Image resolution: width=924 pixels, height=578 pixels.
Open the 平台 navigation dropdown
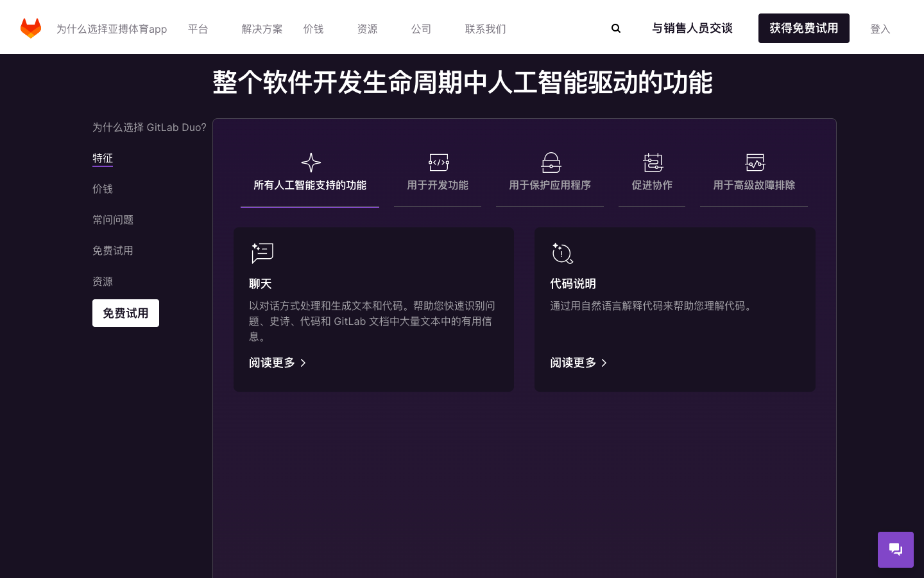tap(198, 29)
